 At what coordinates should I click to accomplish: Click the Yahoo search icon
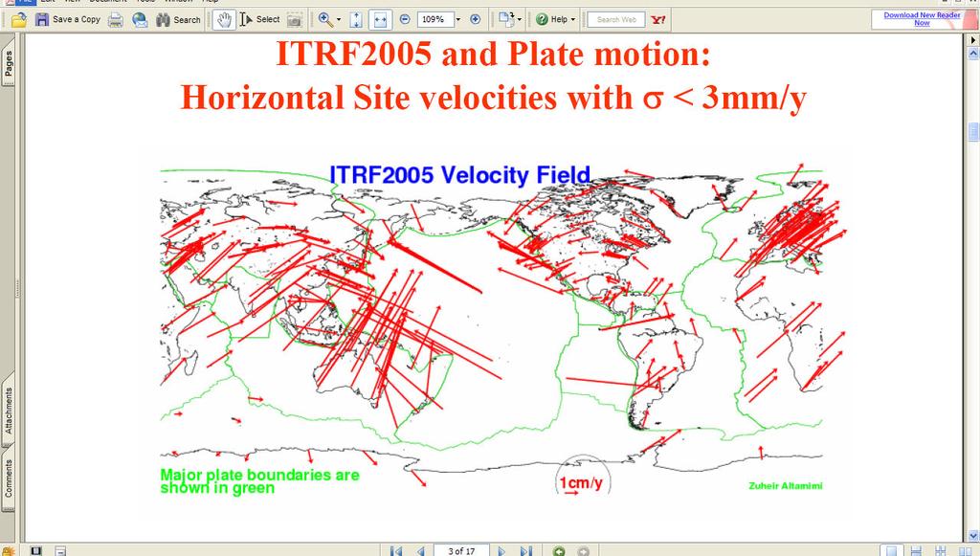(x=658, y=20)
